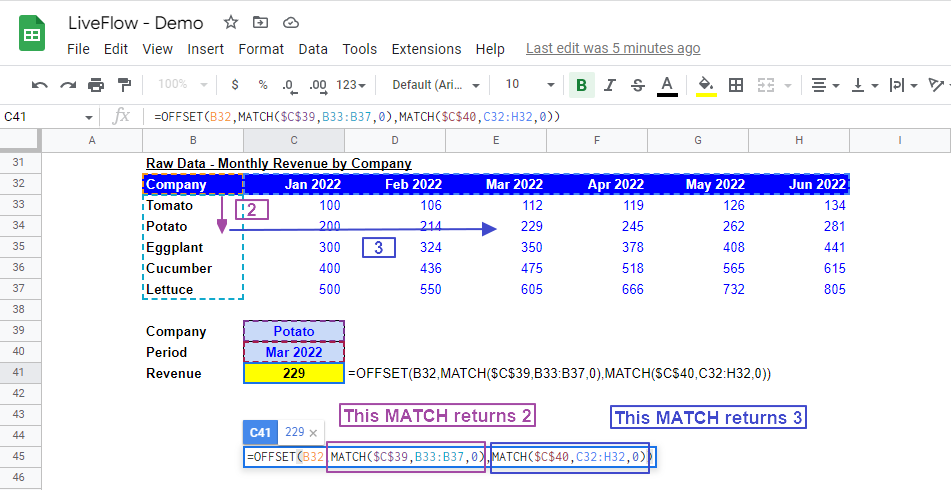Decrease decimal places
This screenshot has width=951, height=490.
tap(289, 86)
